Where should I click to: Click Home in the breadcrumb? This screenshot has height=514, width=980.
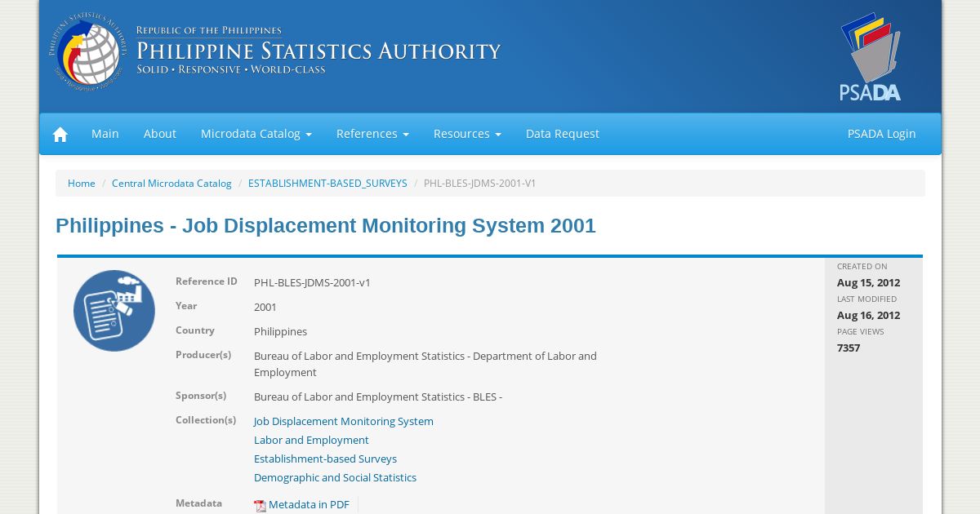coord(82,184)
